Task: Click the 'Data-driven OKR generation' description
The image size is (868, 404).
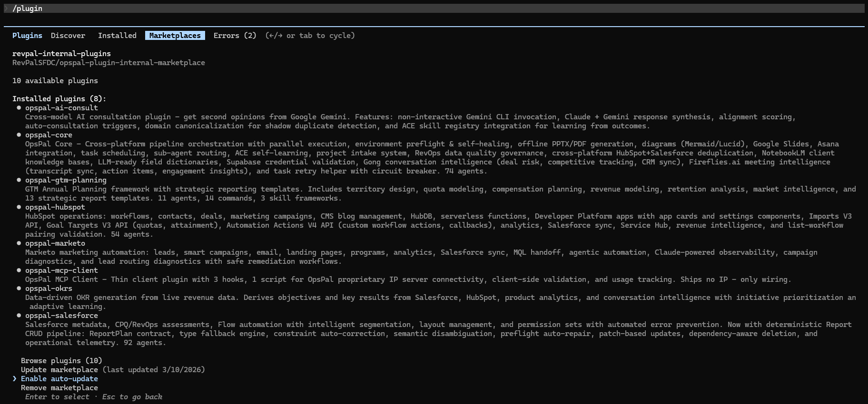Action: pos(441,302)
